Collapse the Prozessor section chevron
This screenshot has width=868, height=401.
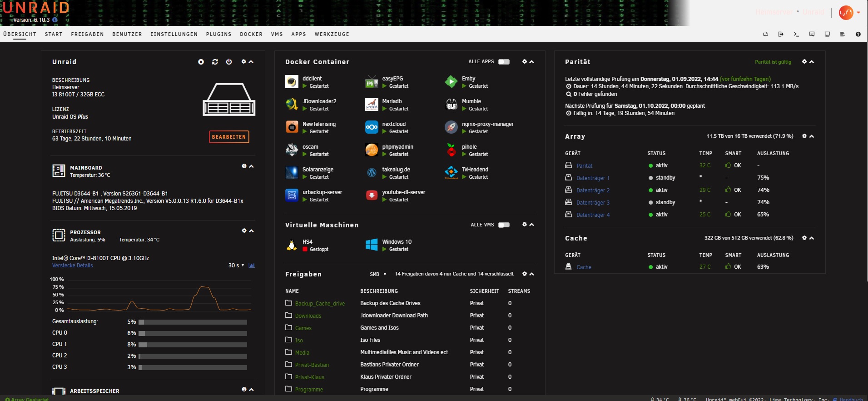[x=251, y=231]
